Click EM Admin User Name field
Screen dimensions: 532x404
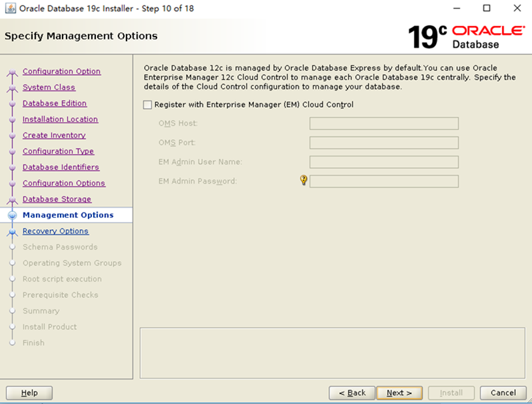click(x=384, y=162)
